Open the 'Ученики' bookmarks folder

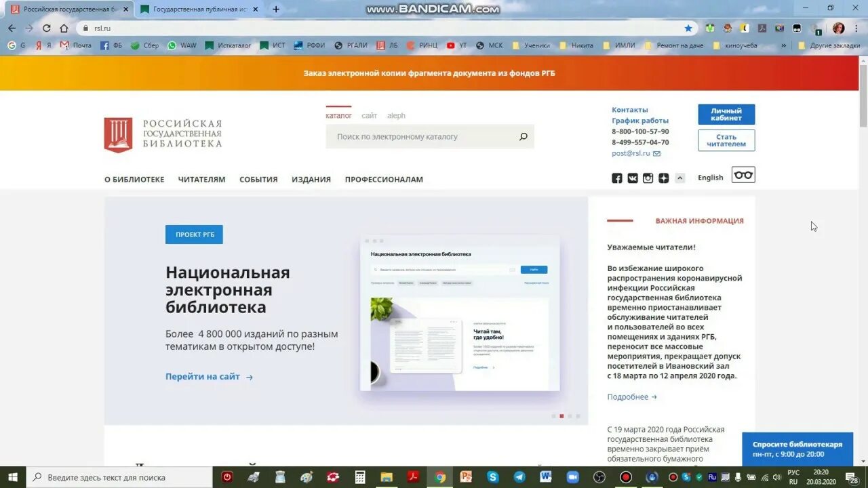click(x=531, y=45)
